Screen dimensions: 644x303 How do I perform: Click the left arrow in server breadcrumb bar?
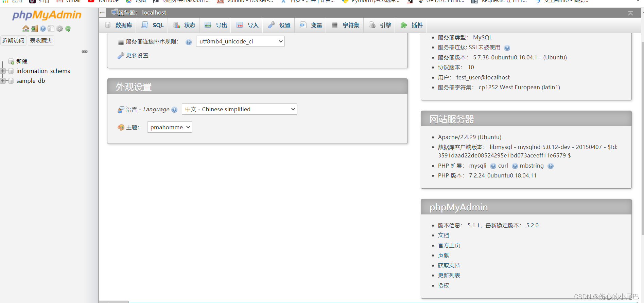pos(102,13)
